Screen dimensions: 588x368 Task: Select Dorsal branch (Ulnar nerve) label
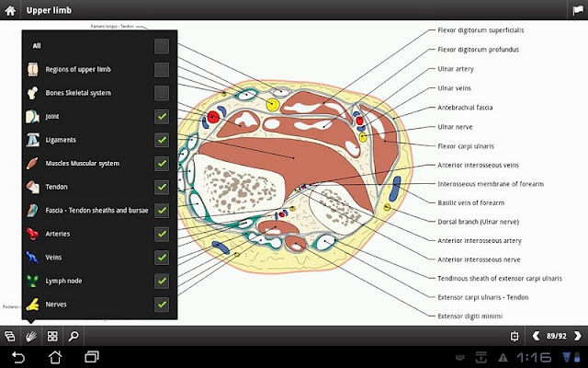(478, 222)
